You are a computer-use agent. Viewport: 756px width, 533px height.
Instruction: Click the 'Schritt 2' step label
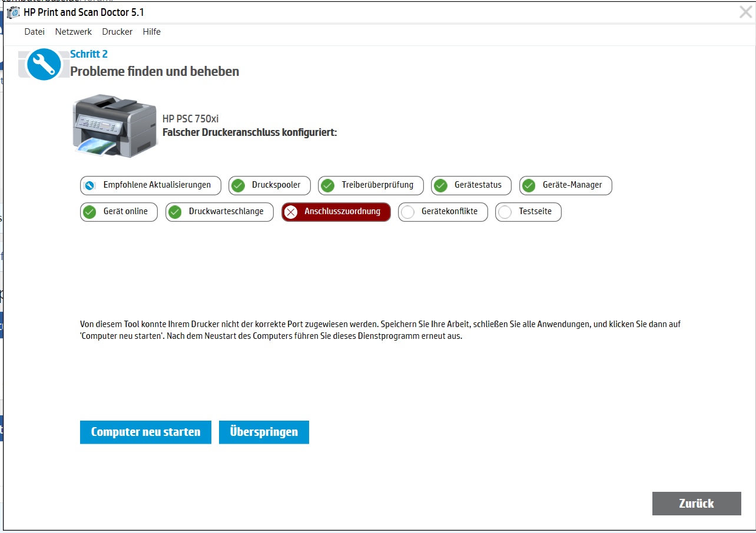[89, 54]
